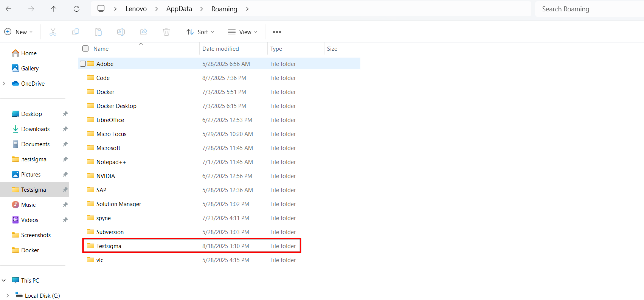Click the Copy icon in toolbar

(x=75, y=32)
